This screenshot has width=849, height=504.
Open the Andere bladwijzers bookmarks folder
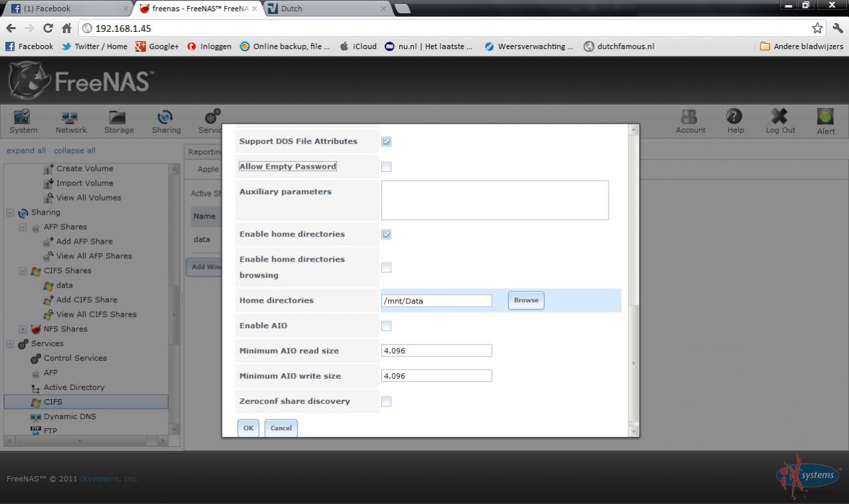tap(801, 46)
